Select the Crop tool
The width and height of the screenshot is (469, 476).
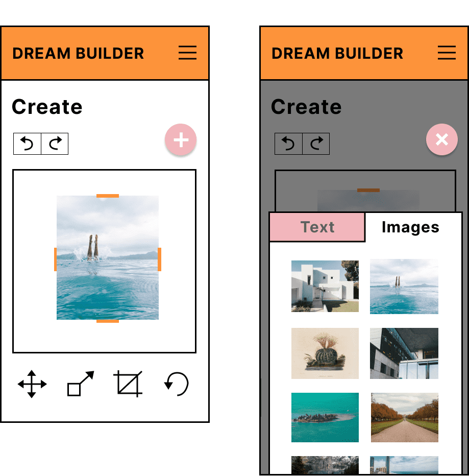pyautogui.click(x=128, y=384)
